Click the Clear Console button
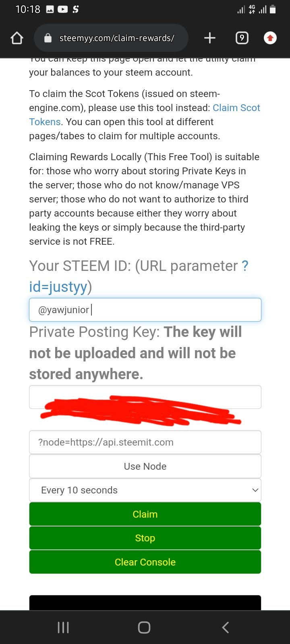 coord(145,562)
